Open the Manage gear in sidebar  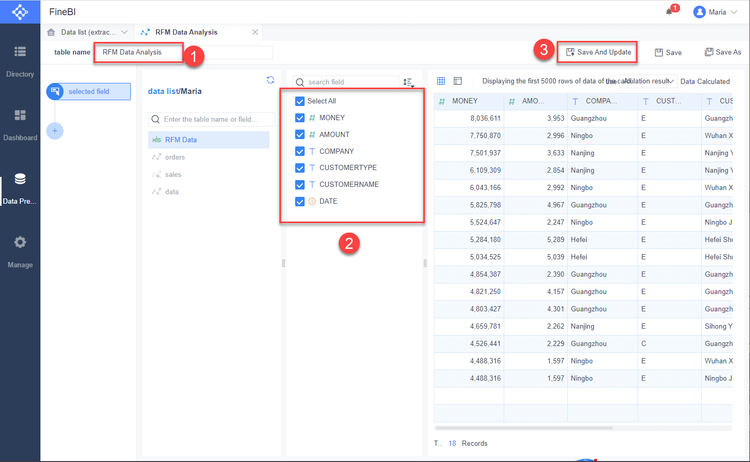click(x=20, y=250)
